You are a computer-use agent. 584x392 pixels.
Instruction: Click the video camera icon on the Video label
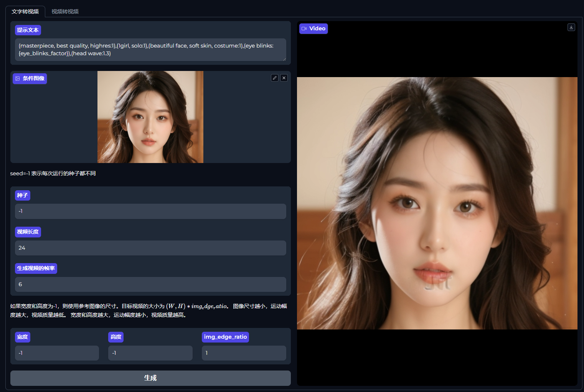click(x=304, y=28)
